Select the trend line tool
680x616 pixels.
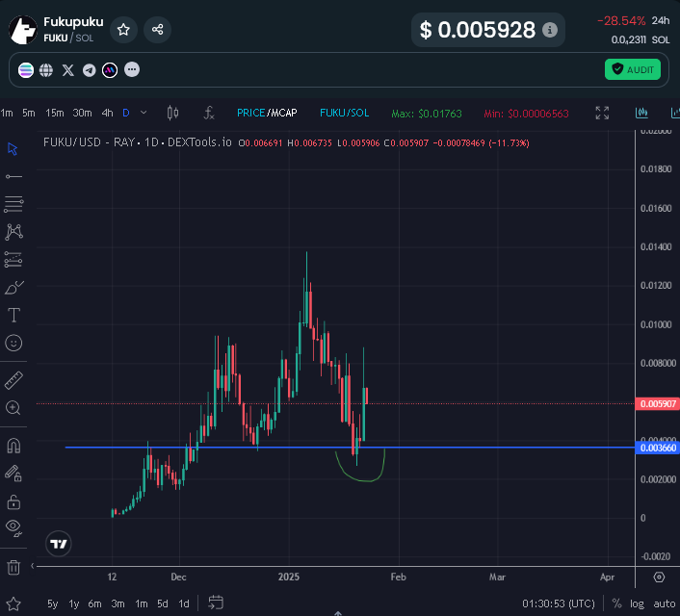click(x=13, y=176)
